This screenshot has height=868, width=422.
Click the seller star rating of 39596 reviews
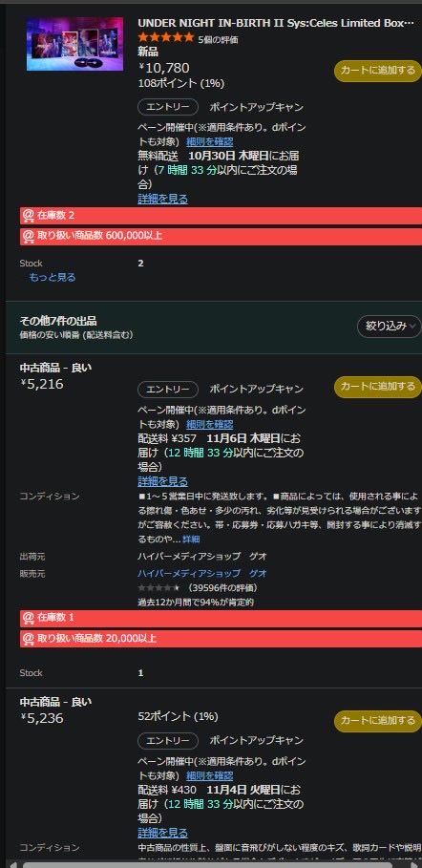click(158, 587)
